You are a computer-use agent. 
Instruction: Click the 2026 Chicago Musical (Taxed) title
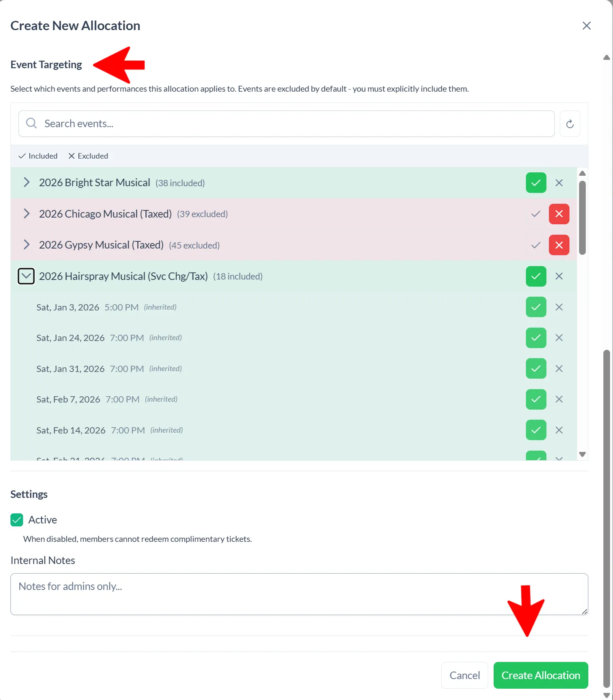tap(106, 214)
